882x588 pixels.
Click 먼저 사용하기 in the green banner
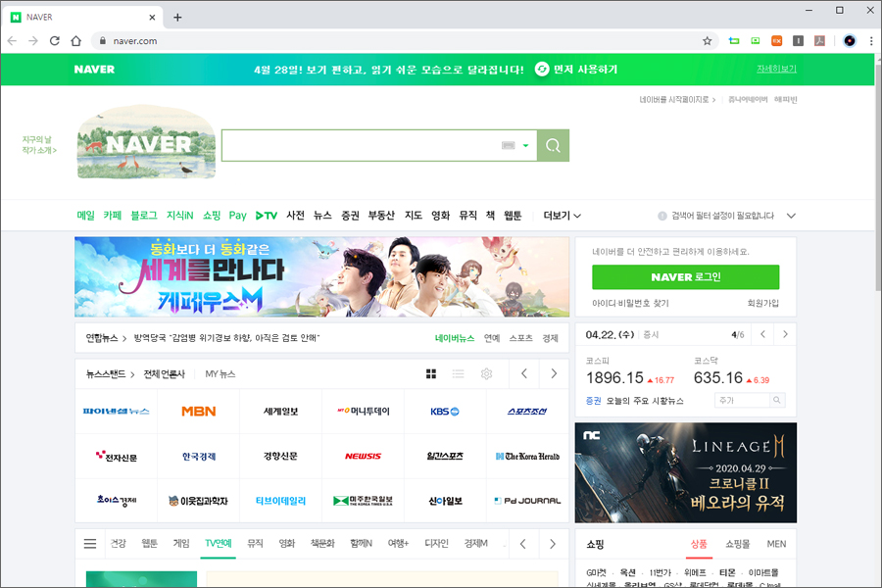(x=576, y=70)
